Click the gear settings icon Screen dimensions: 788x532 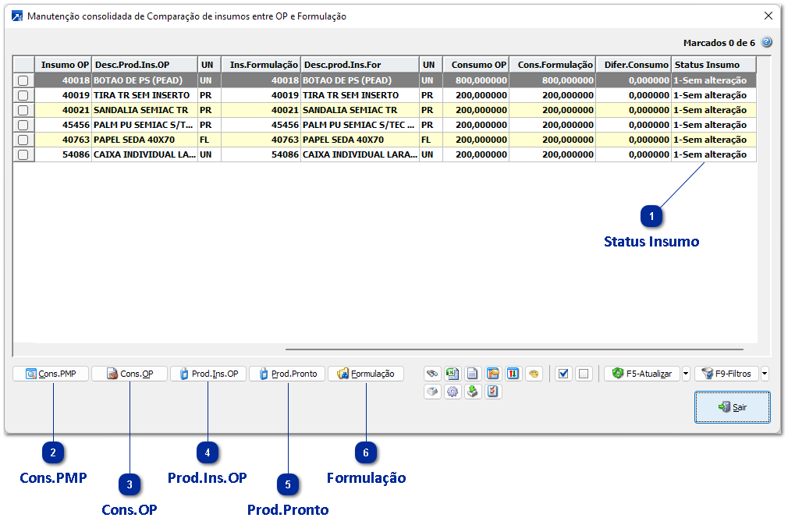pyautogui.click(x=453, y=392)
